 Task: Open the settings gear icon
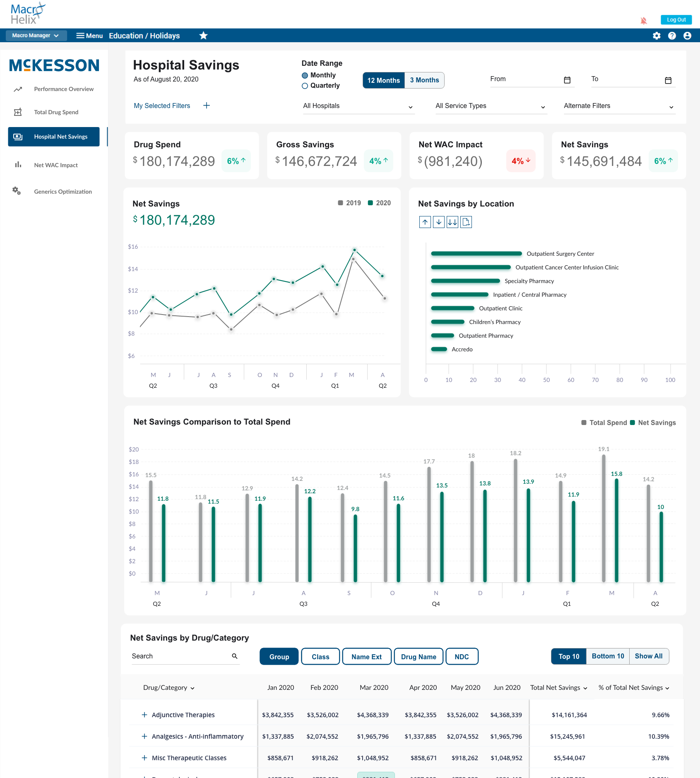click(657, 36)
